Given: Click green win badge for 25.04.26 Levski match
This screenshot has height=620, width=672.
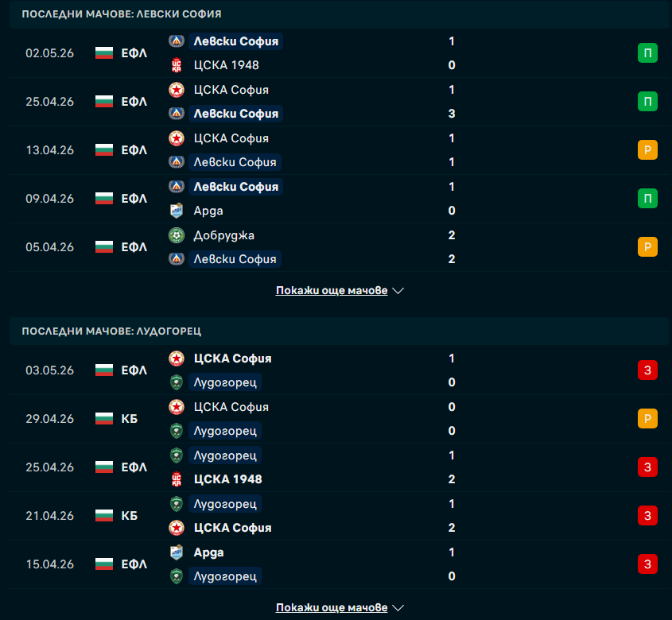Looking at the screenshot, I should (647, 102).
